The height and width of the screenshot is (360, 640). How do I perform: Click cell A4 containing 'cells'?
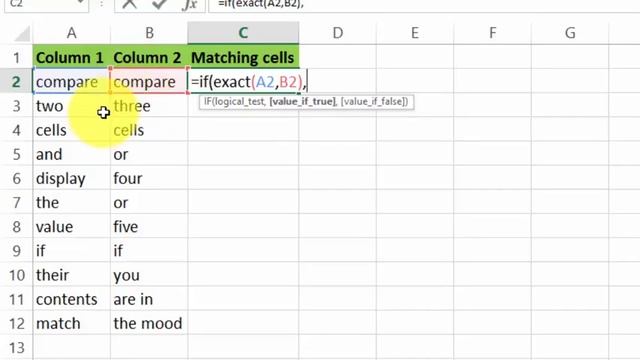(71, 130)
